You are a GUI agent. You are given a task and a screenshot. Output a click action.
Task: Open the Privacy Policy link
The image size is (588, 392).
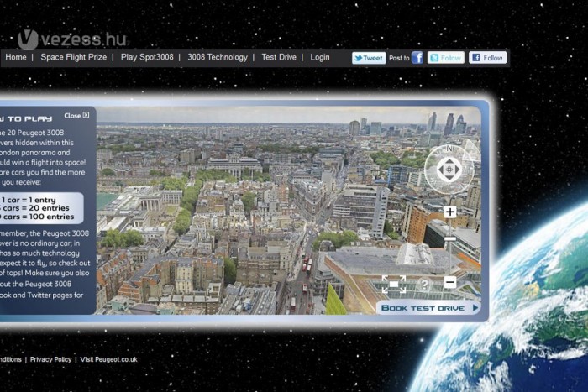click(50, 359)
